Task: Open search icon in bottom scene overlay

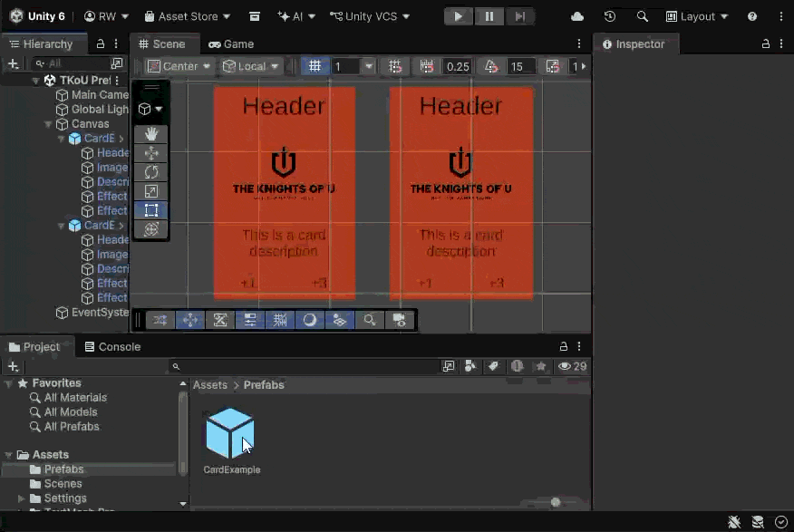Action: pyautogui.click(x=369, y=320)
